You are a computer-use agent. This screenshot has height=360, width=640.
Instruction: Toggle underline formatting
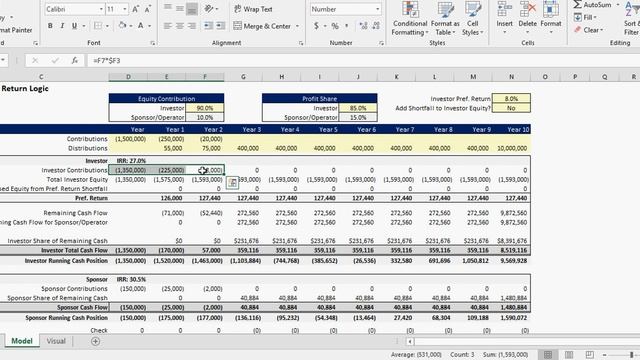(74, 26)
